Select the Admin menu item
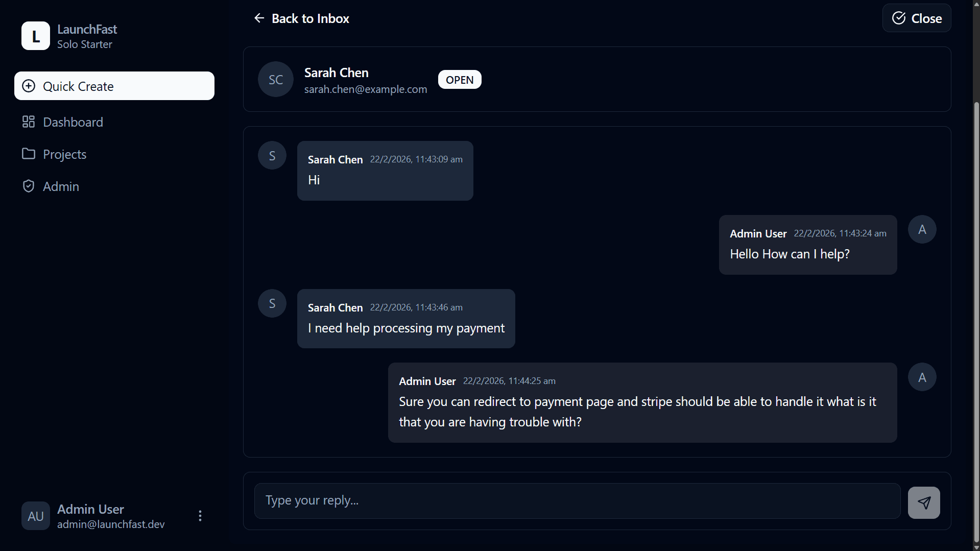Screen dimensions: 980x551 (61, 186)
